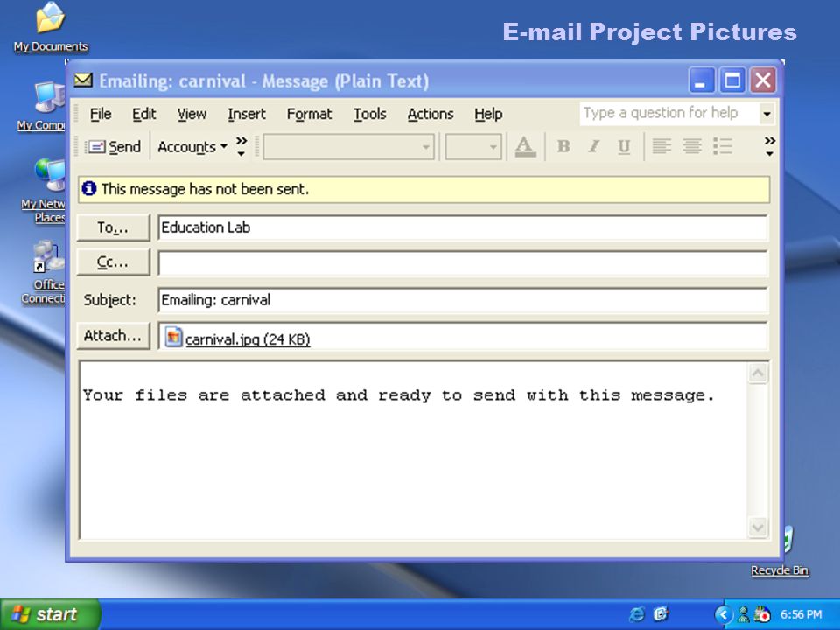Select the carnival.jpg attachment

click(x=248, y=339)
